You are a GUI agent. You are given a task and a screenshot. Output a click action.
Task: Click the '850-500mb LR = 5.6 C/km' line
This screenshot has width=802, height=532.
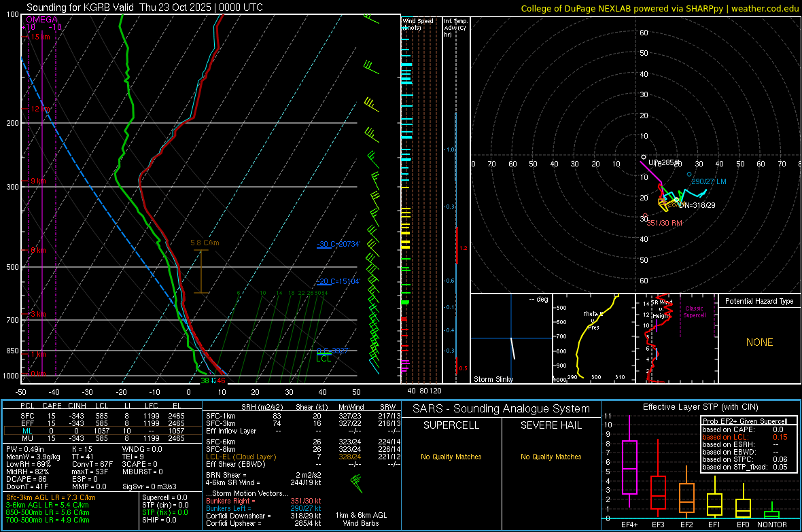(48, 512)
